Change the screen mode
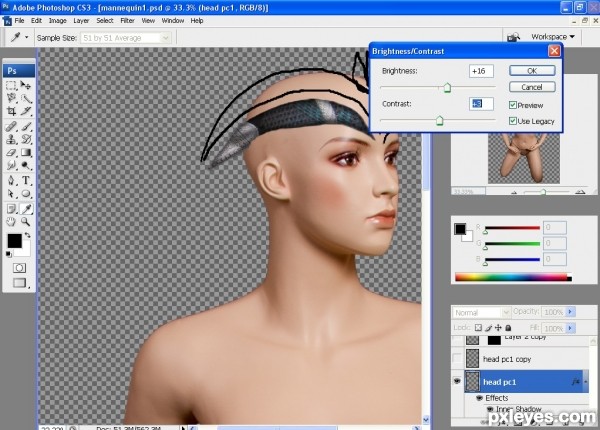The image size is (600, 430). click(x=20, y=283)
